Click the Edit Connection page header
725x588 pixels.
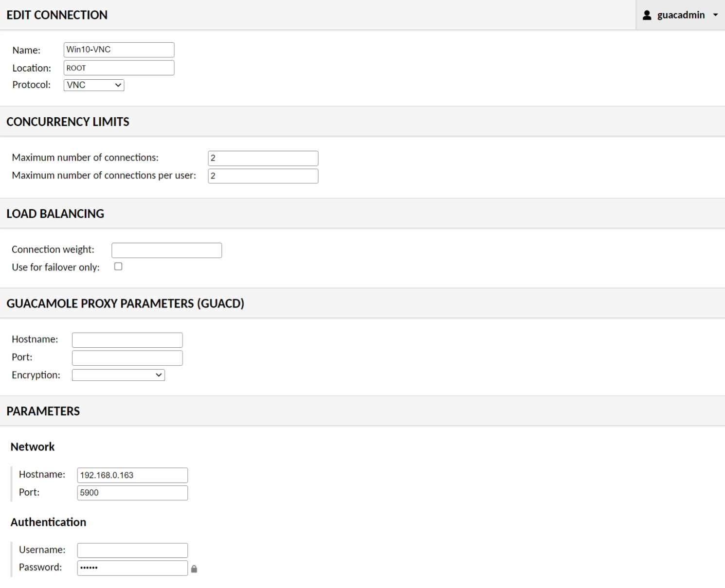point(57,15)
